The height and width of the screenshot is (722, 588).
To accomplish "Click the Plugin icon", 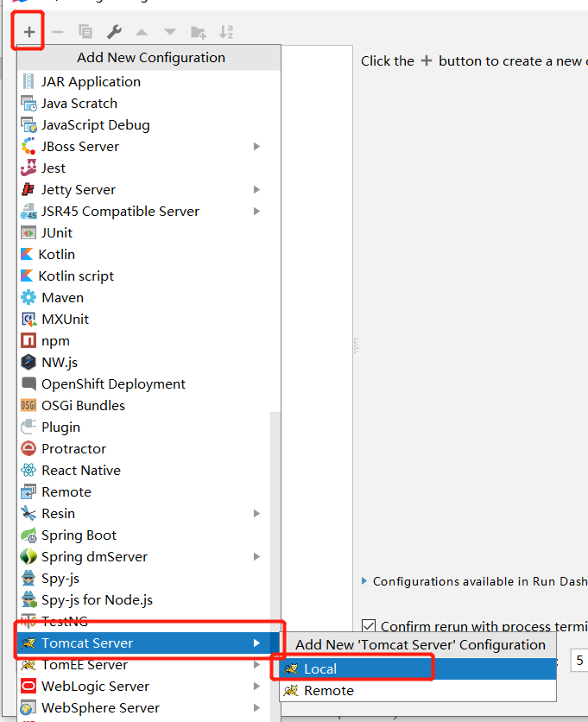I will pyautogui.click(x=28, y=427).
